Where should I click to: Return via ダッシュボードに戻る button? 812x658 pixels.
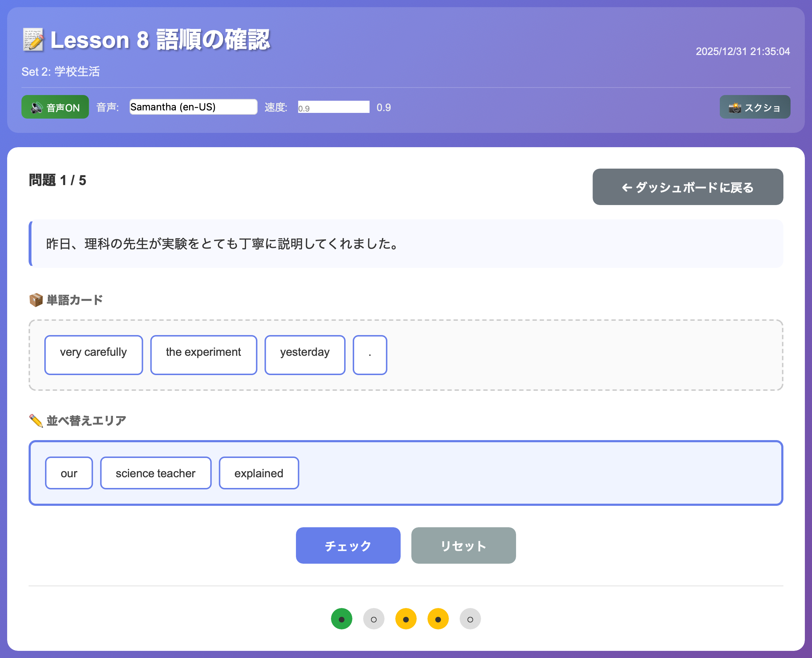click(x=687, y=187)
